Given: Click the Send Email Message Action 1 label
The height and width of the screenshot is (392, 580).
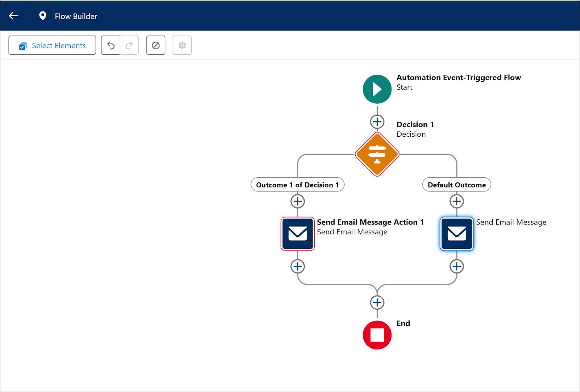Looking at the screenshot, I should pos(370,222).
